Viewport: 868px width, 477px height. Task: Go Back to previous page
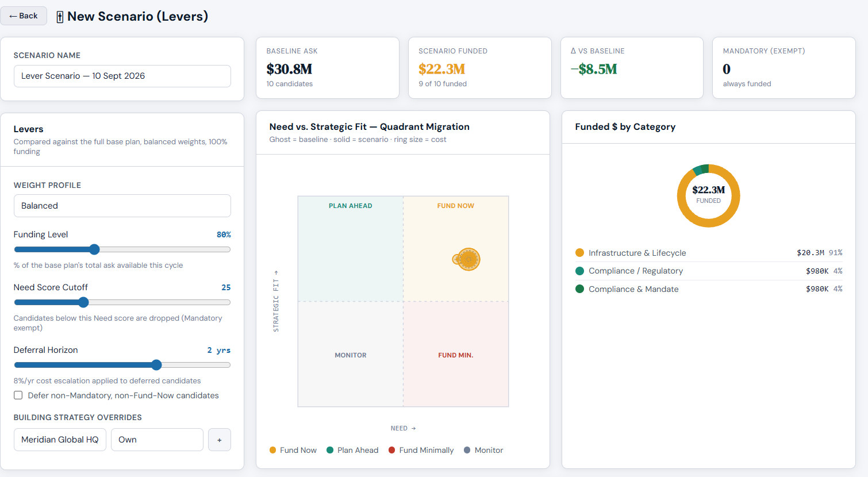point(24,16)
